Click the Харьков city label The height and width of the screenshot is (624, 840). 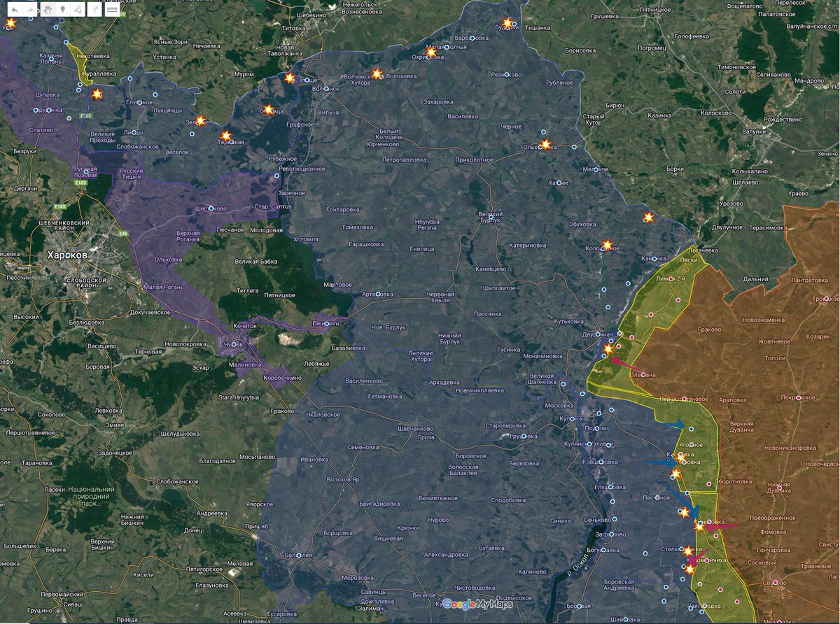coord(67,255)
